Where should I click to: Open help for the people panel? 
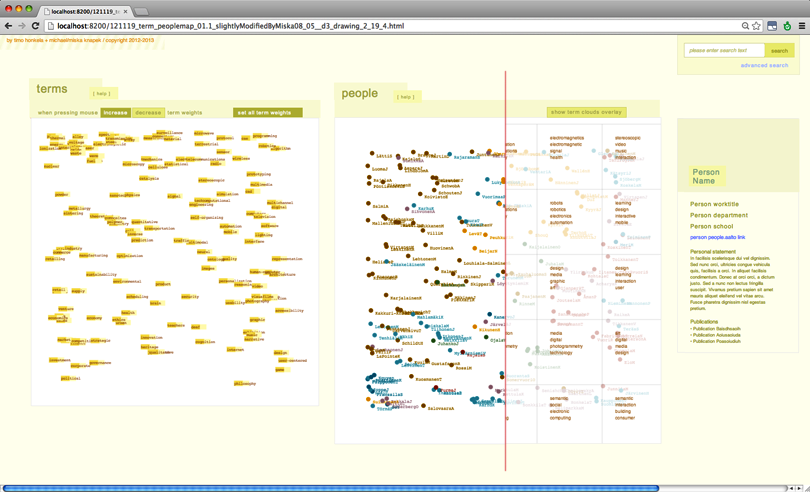click(x=405, y=97)
